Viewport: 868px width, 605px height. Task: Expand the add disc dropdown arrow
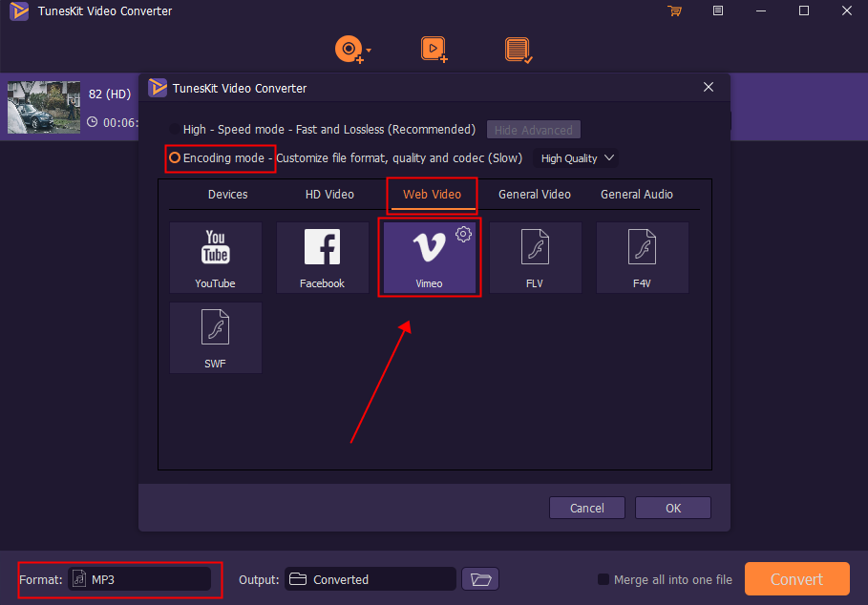[369, 50]
